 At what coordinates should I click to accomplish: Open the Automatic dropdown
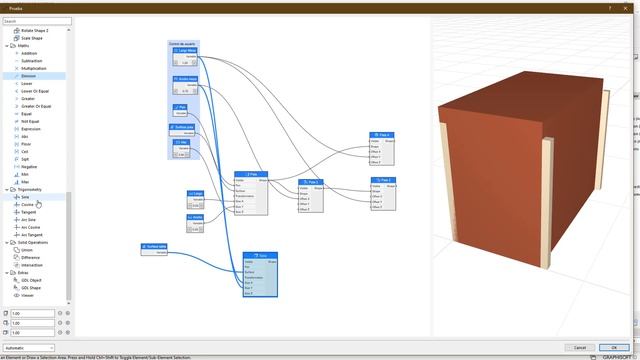coord(29,348)
